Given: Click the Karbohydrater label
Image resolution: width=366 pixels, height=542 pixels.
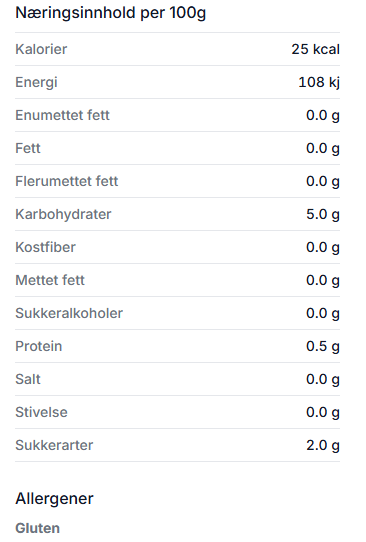Looking at the screenshot, I should tap(63, 214).
